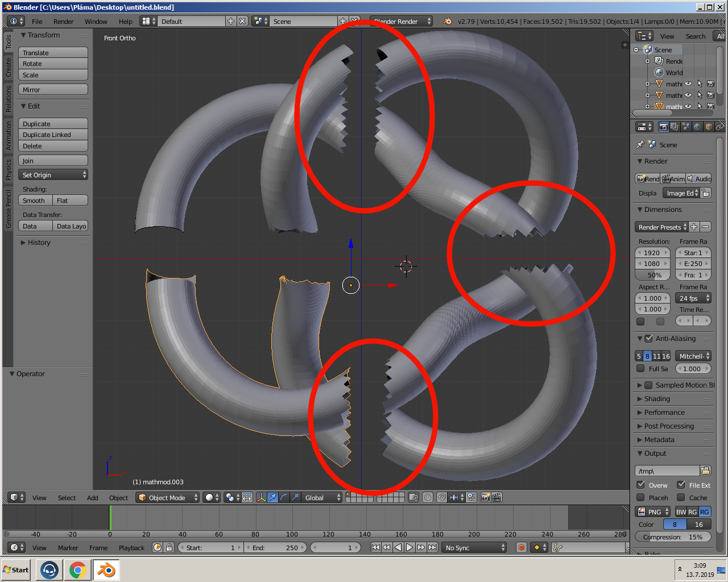Click the info editor type icon
This screenshot has height=582, width=728.
click(17, 21)
